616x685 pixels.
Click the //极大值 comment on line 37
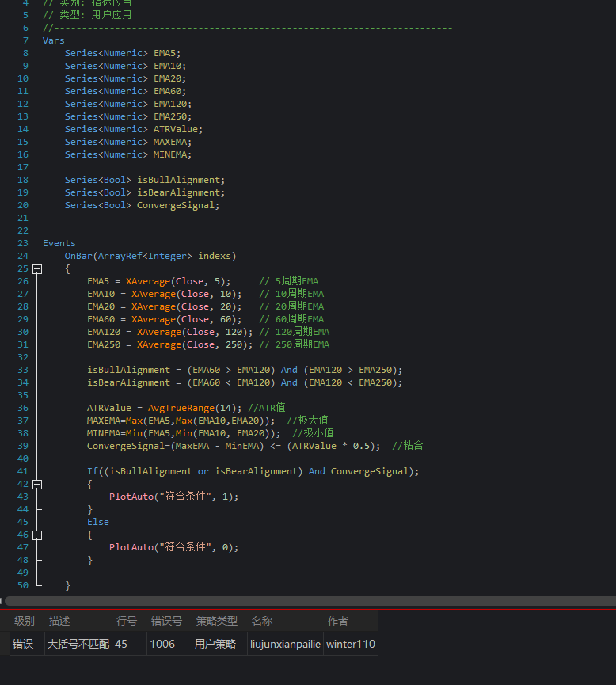(x=307, y=421)
